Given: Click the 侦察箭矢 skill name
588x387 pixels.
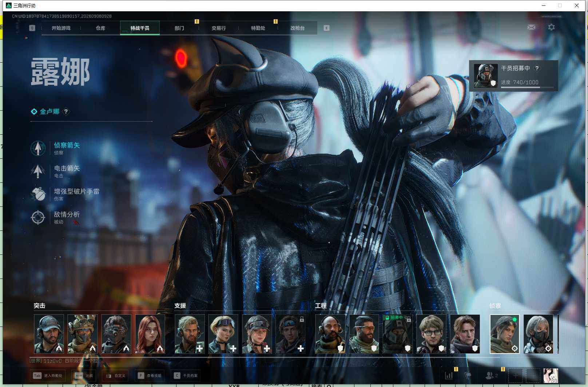Looking at the screenshot, I should pyautogui.click(x=67, y=145).
